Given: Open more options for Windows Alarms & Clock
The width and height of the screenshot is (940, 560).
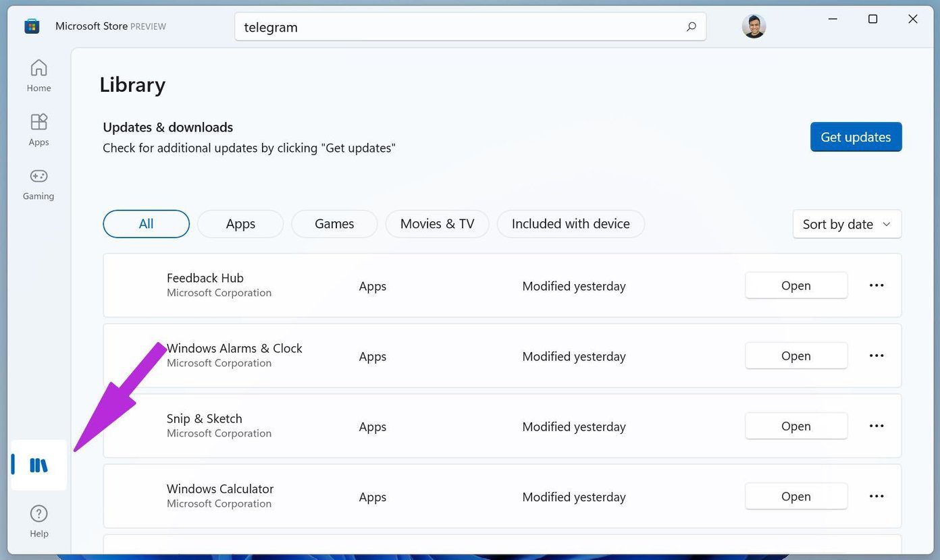Looking at the screenshot, I should [877, 356].
